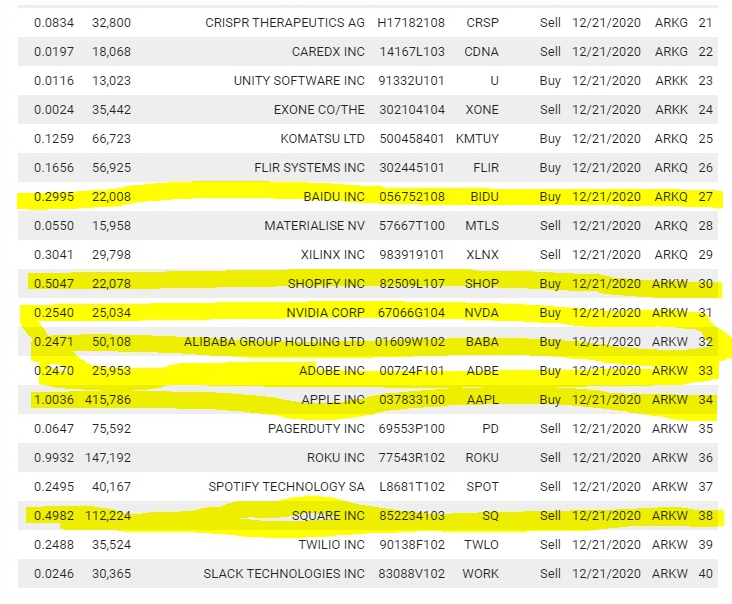
Task: Click the SQ ticker
Action: (490, 515)
